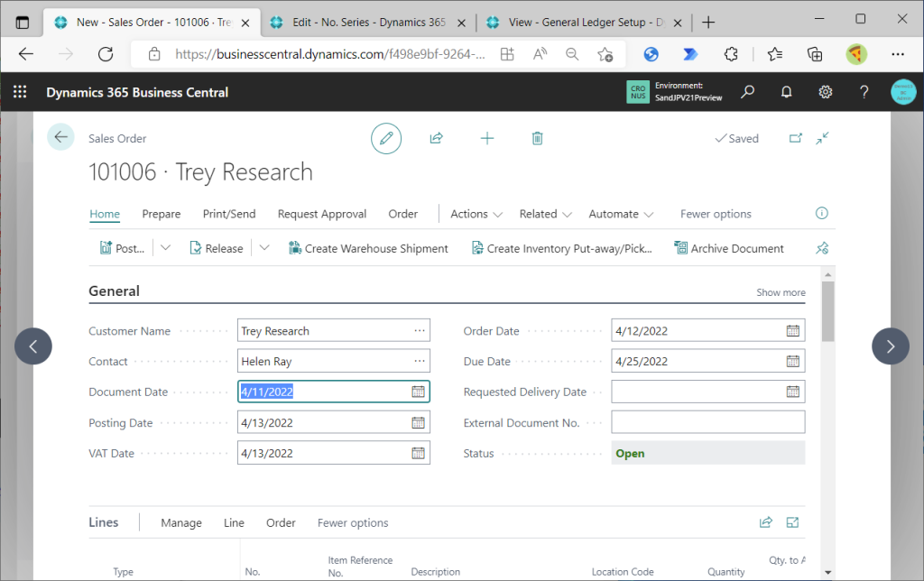Click the plus icon to create new order
Screen dimensions: 924x581
(x=487, y=138)
